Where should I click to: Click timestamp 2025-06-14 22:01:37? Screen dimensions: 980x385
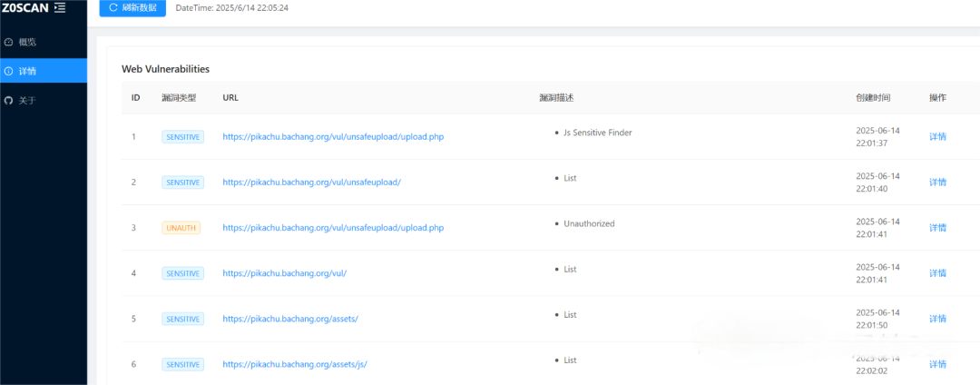[877, 137]
